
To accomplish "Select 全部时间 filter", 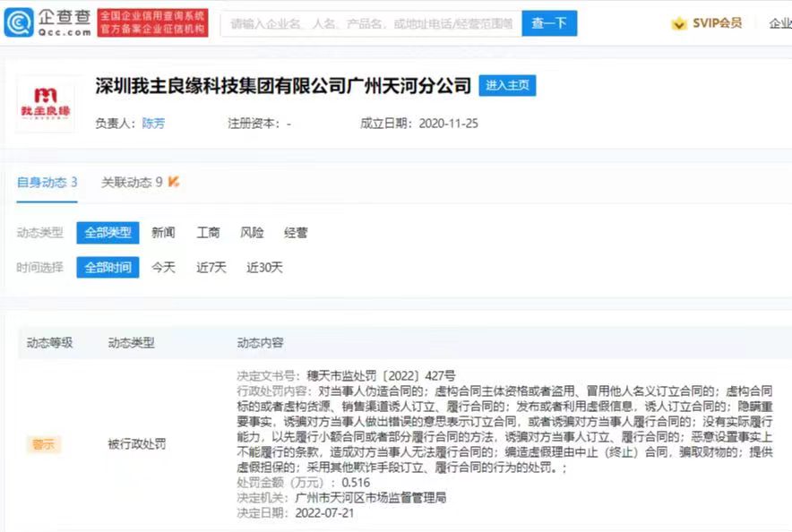I will click(x=108, y=268).
